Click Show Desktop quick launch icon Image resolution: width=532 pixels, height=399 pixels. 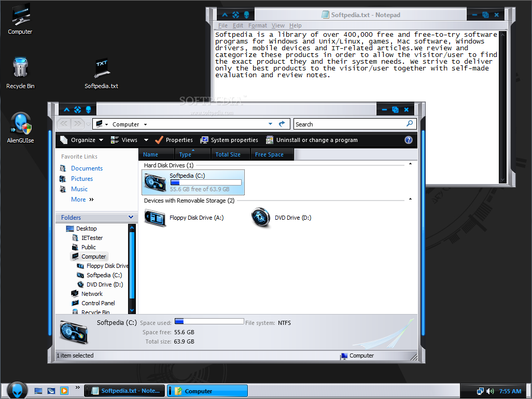38,391
